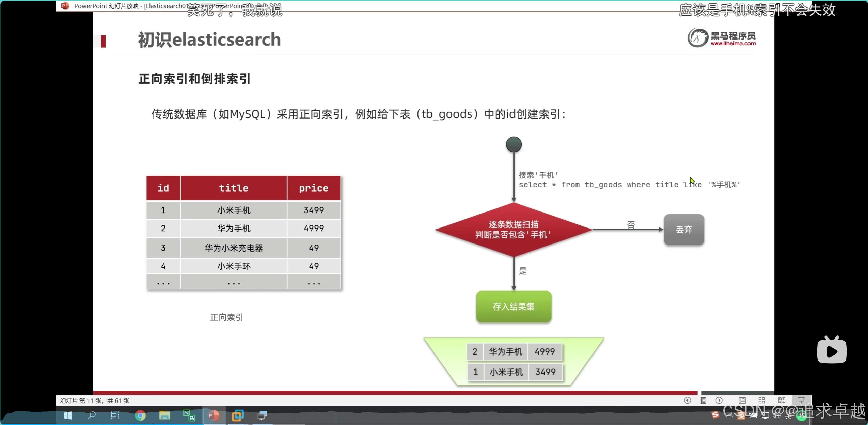Open VMware Workstation taskbar icon
This screenshot has height=425, width=868.
[x=238, y=415]
